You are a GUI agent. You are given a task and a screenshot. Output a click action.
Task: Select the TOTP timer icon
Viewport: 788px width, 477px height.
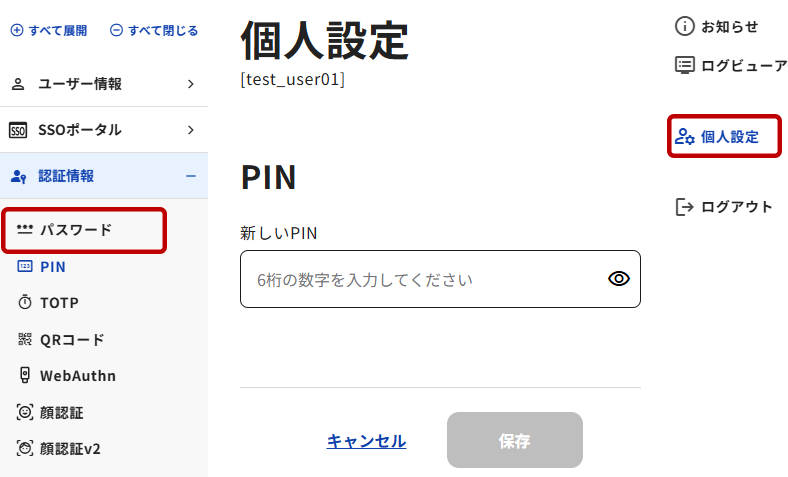pos(25,303)
